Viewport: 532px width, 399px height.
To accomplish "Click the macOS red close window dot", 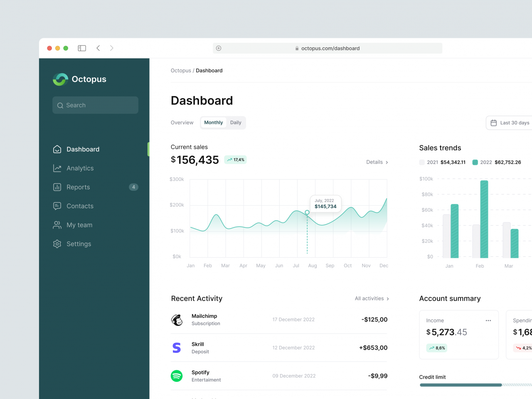I will pyautogui.click(x=49, y=48).
